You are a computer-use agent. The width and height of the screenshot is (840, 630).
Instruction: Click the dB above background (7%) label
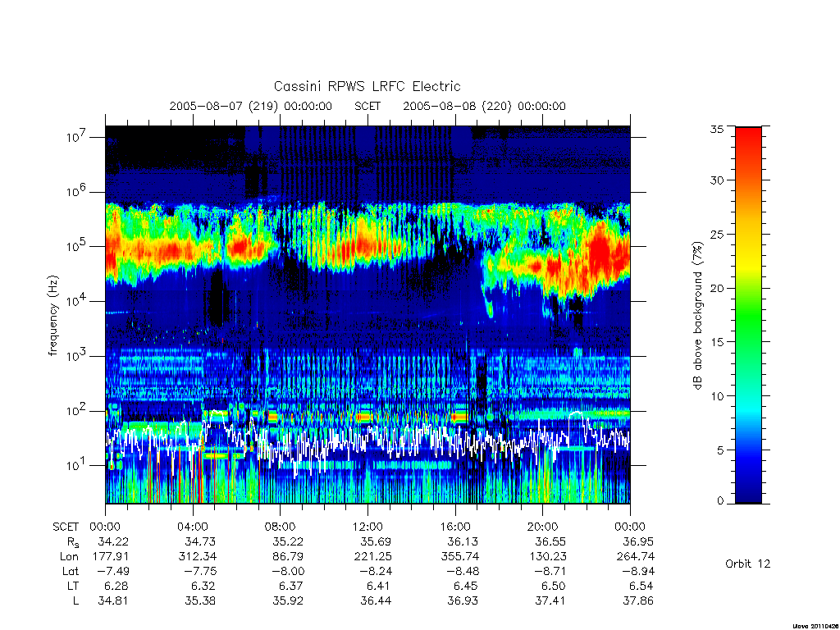(697, 316)
